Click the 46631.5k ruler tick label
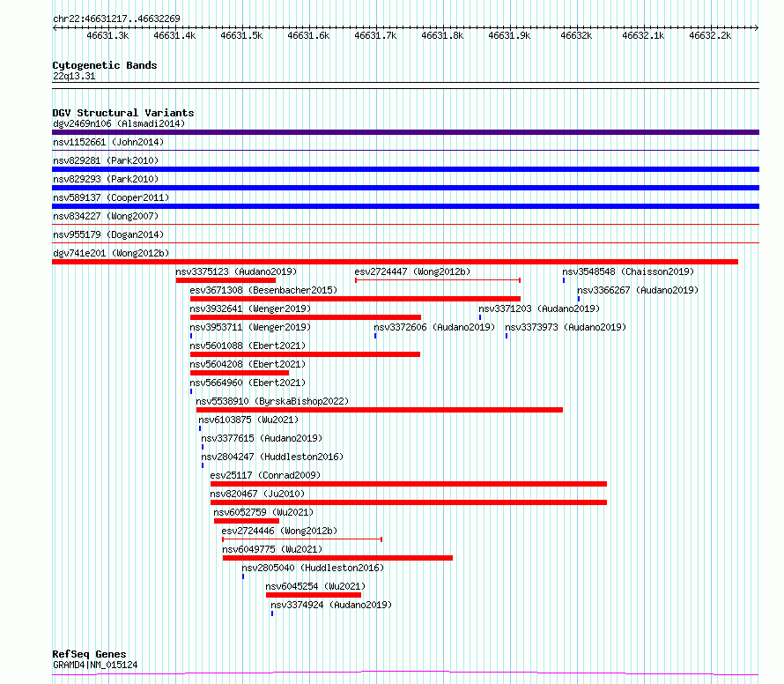 tap(241, 35)
